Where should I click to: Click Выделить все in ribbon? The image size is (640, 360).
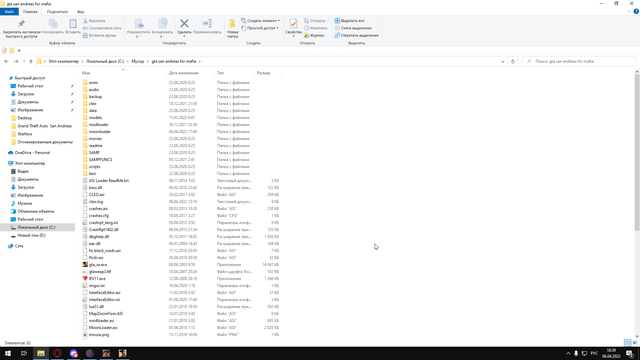tap(350, 20)
